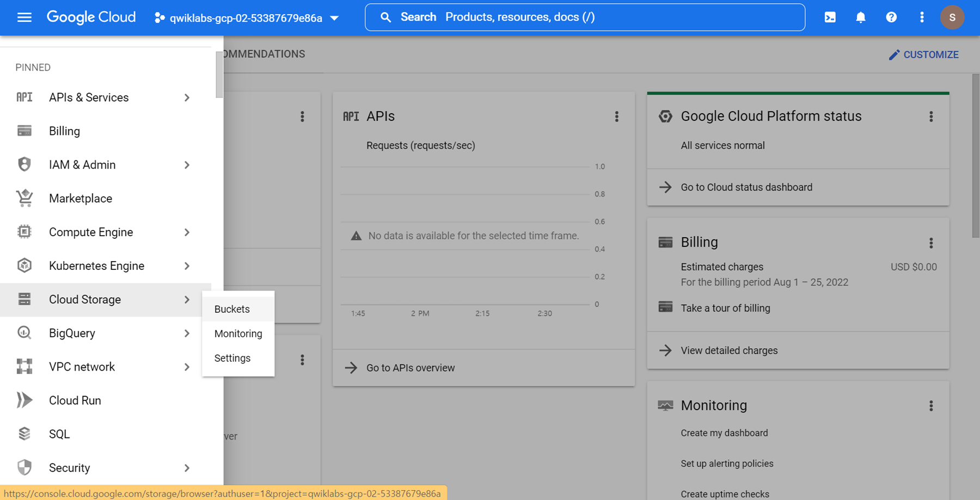Click the main page vertical scrollbar

[976, 156]
